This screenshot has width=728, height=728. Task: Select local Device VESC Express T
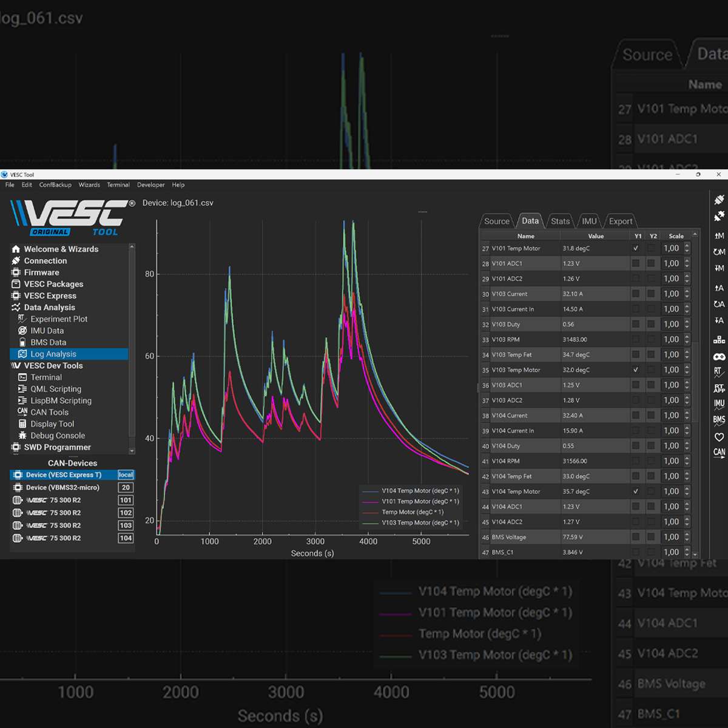[72, 475]
